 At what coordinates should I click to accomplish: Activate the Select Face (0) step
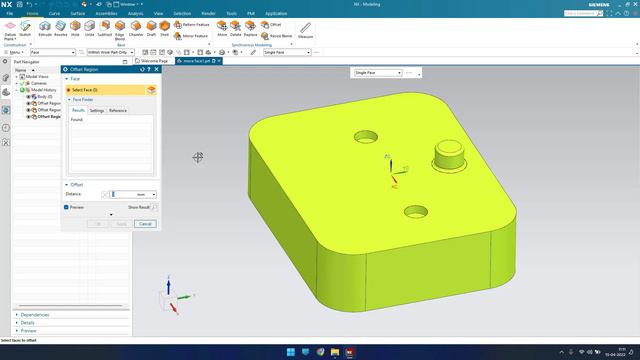(105, 90)
